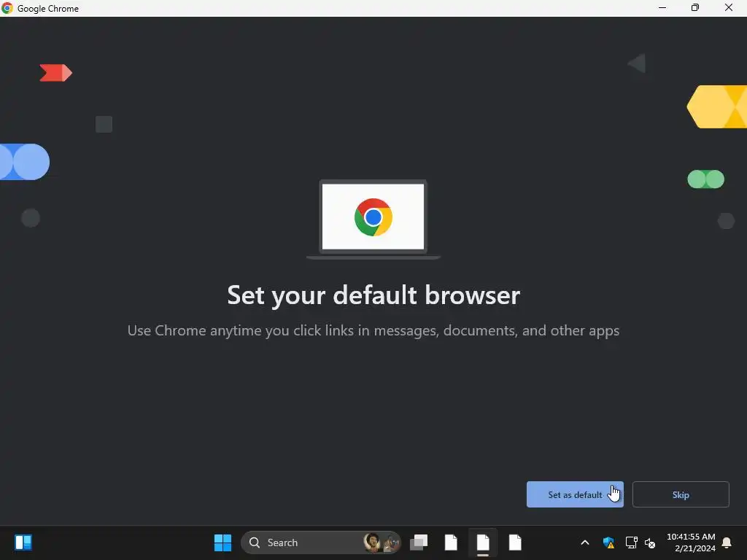Minimize the Google Chrome window
The width and height of the screenshot is (747, 560).
662,8
